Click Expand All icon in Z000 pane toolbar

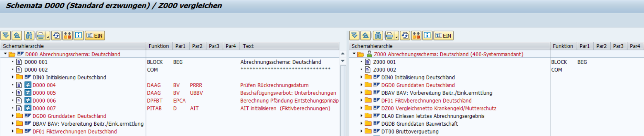(x=354, y=35)
